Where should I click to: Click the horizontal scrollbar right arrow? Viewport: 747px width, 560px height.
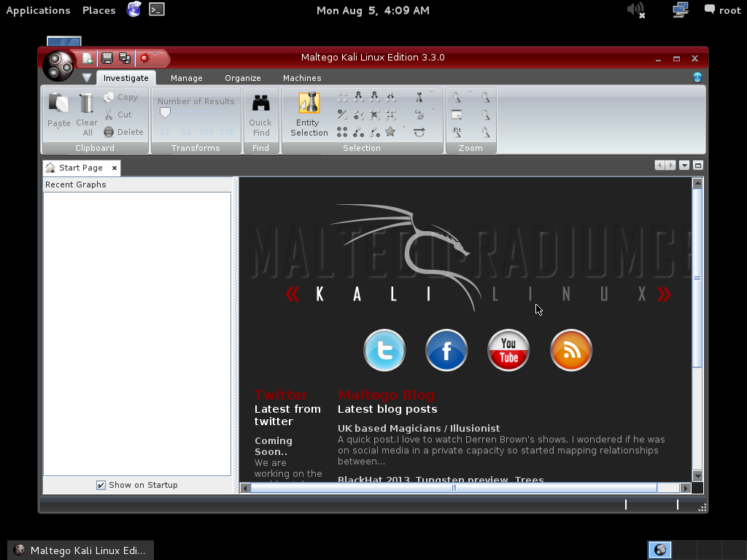point(685,488)
